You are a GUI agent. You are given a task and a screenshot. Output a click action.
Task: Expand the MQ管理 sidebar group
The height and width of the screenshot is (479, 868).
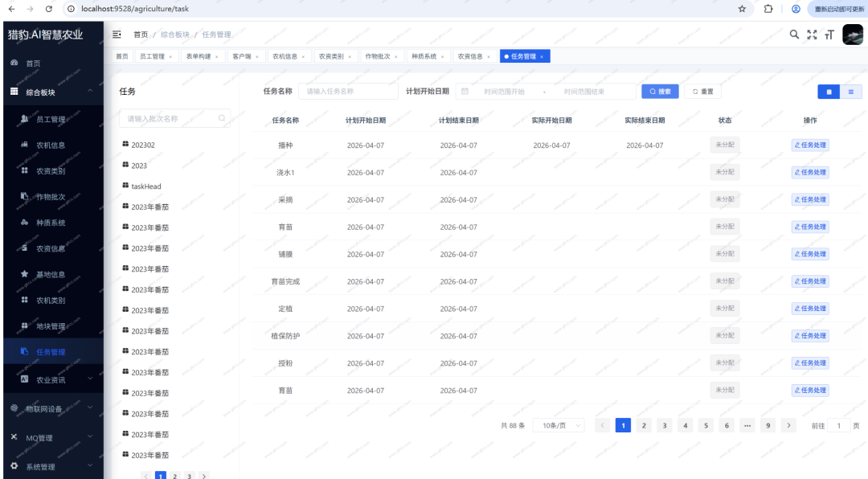click(x=53, y=437)
